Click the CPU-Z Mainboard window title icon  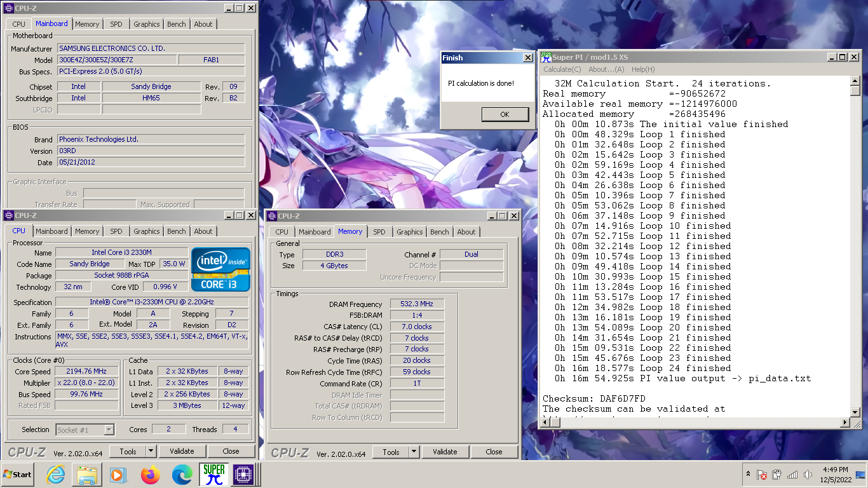tap(8, 8)
